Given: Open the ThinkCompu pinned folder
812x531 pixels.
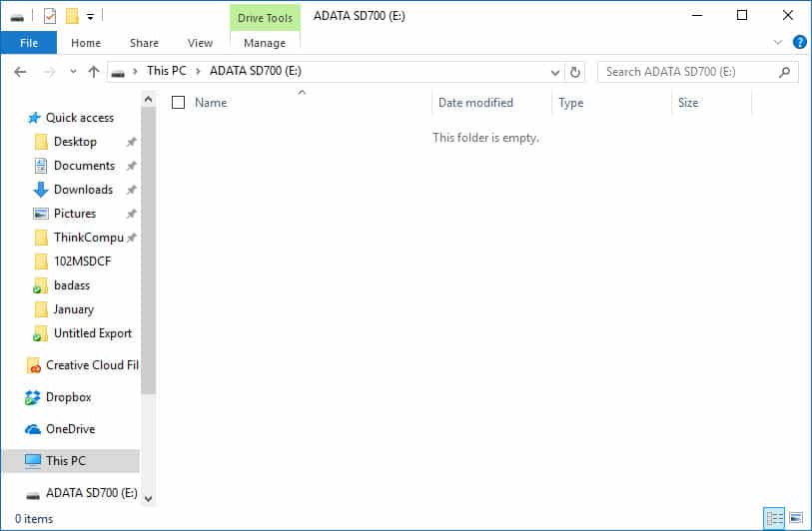Looking at the screenshot, I should 89,238.
